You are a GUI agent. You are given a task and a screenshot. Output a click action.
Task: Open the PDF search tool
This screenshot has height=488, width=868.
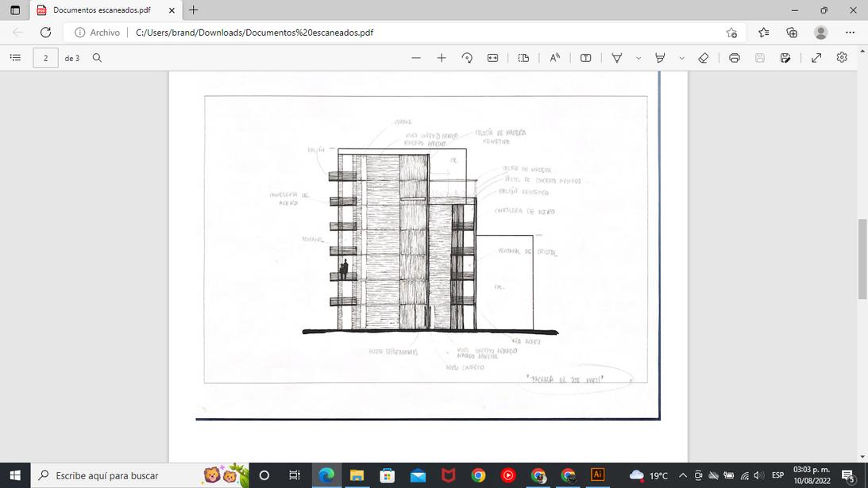[x=97, y=58]
